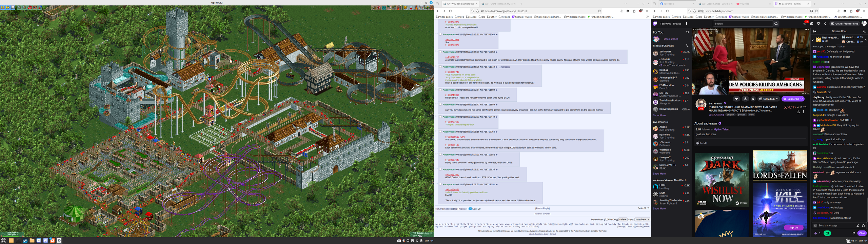This screenshot has width=868, height=244.
Task: Zoom out the OpenRCT2 park view
Action: (x=19, y=7)
